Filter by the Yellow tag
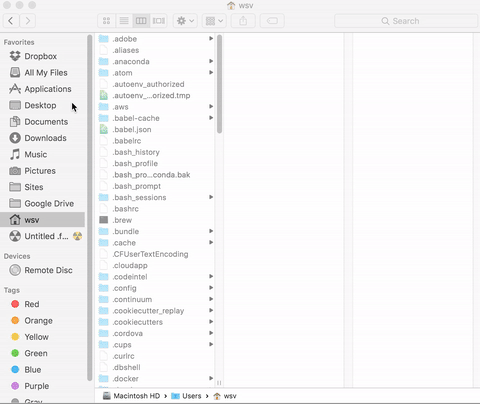 point(42,337)
